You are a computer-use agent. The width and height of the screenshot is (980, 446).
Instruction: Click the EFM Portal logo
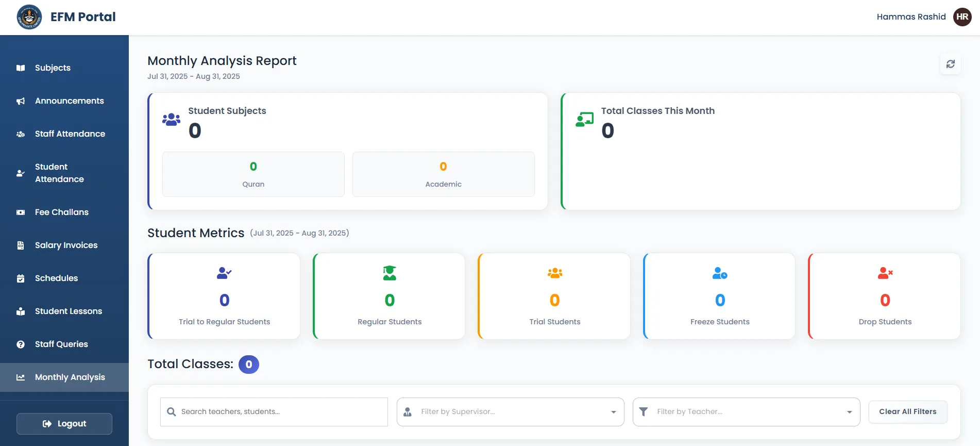[x=29, y=17]
